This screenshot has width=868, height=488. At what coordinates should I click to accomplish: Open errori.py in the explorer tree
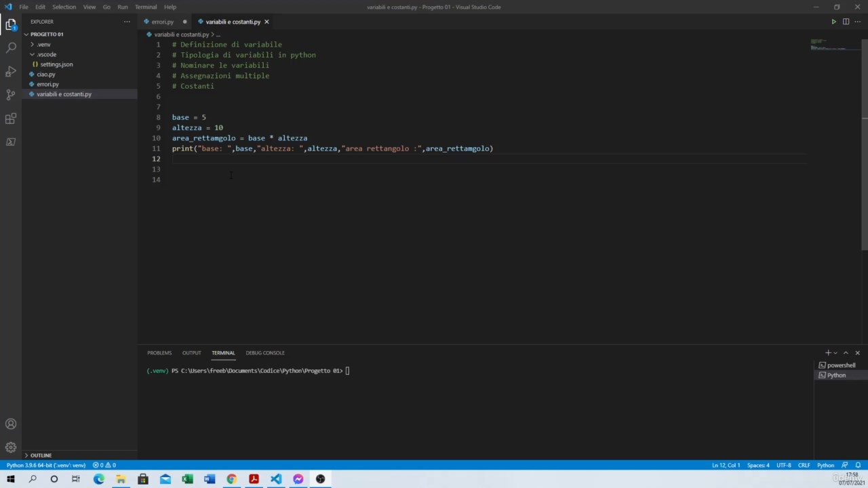(47, 84)
